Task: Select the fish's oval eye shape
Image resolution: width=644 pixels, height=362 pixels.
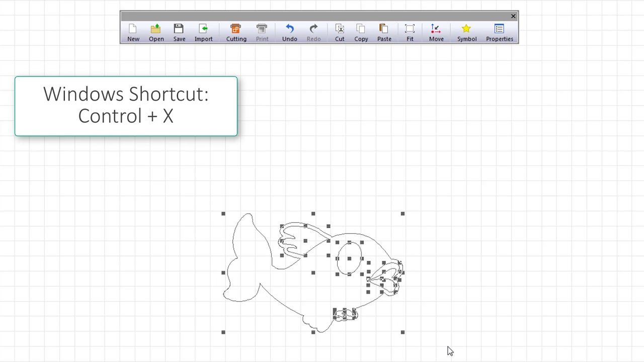Action: [x=349, y=258]
